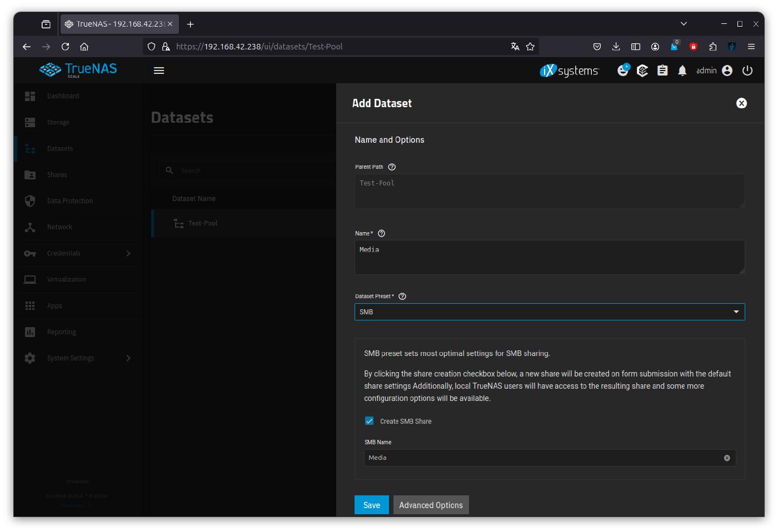Click into the dataset Name field
The width and height of the screenshot is (778, 532).
[x=549, y=257]
